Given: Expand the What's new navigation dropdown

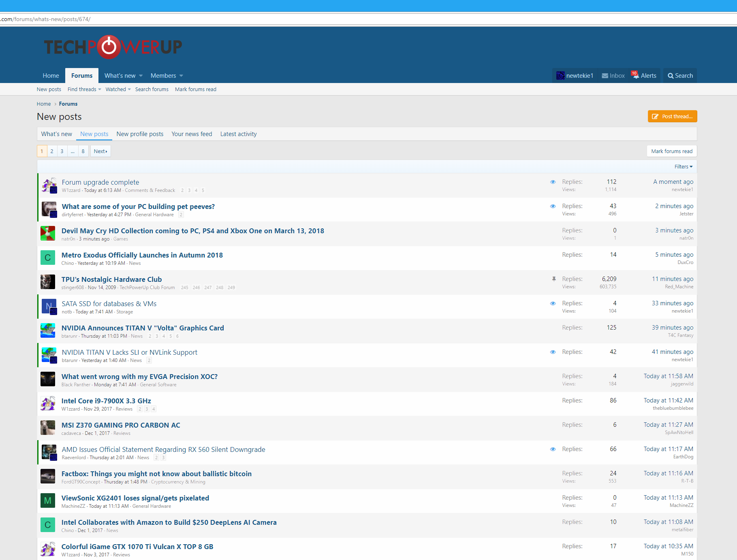Looking at the screenshot, I should [x=123, y=75].
